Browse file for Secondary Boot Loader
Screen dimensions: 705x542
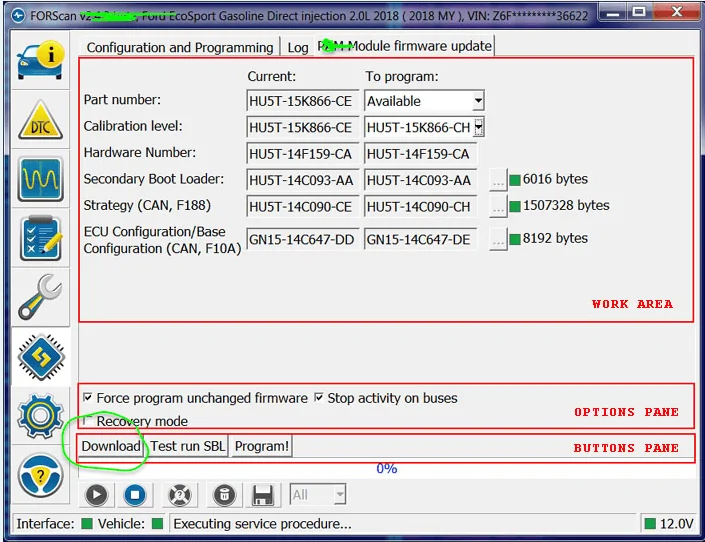click(498, 180)
